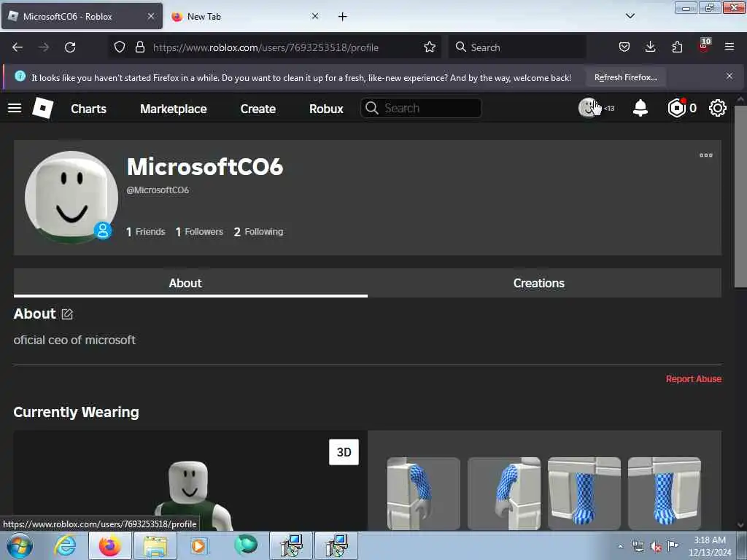747x560 pixels.
Task: Click the Firefox toolbar Search box
Action: [518, 47]
